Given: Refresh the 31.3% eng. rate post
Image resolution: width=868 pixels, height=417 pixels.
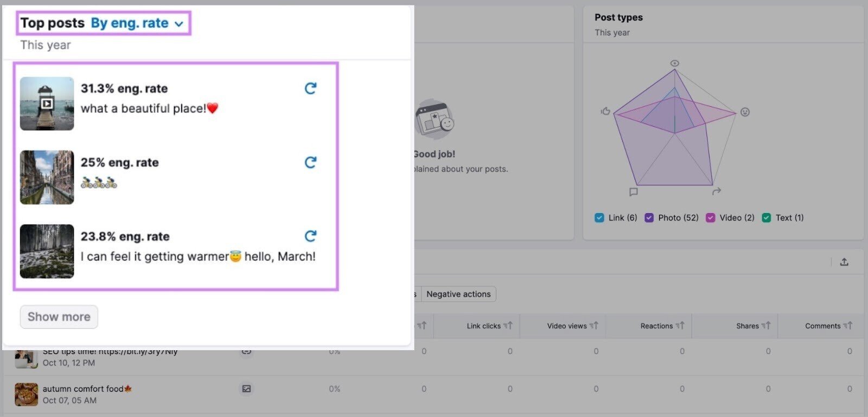Looking at the screenshot, I should click(x=310, y=88).
